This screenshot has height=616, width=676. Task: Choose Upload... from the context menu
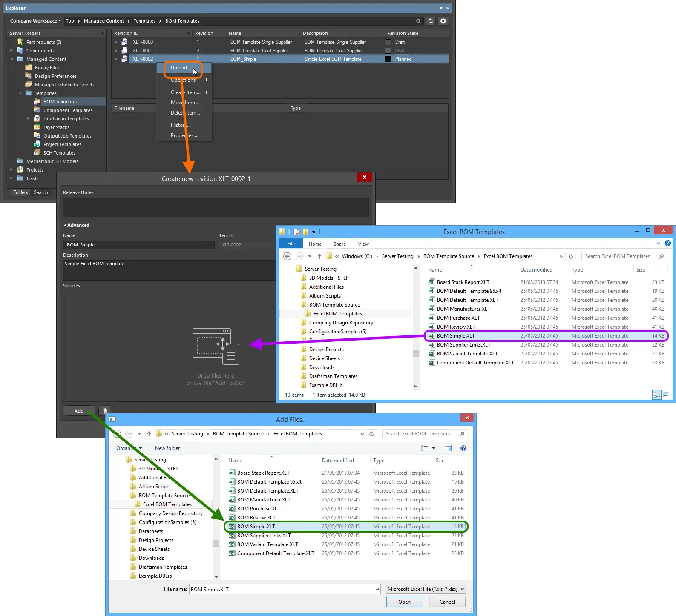pyautogui.click(x=181, y=68)
